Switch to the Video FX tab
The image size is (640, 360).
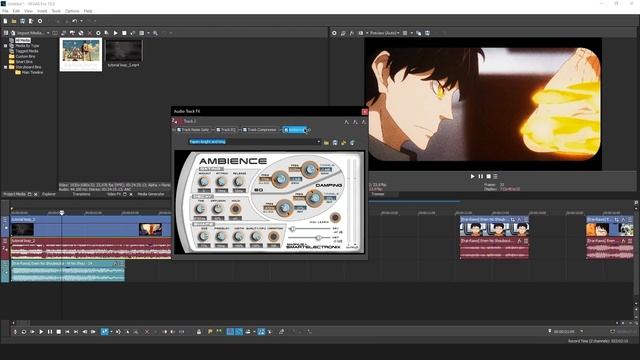114,194
